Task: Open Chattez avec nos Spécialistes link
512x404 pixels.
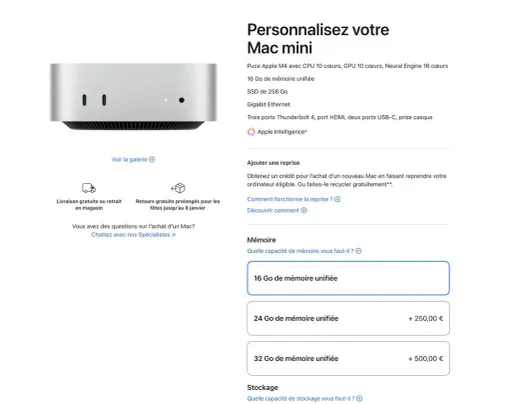Action: pyautogui.click(x=133, y=235)
